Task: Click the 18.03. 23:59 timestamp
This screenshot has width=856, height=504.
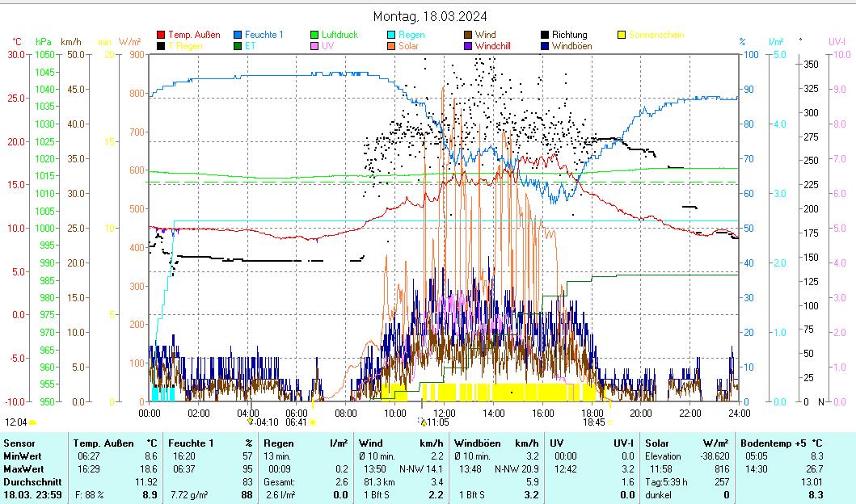Action: point(33,495)
